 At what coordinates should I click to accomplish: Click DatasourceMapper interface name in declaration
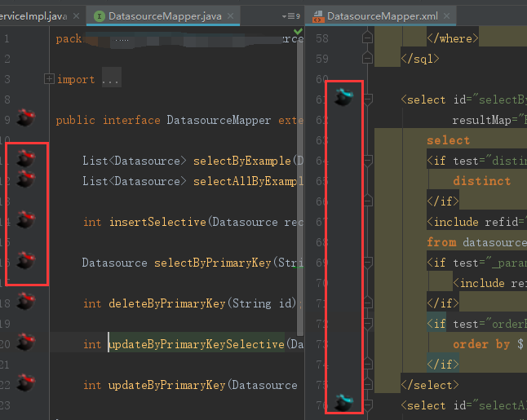click(219, 120)
